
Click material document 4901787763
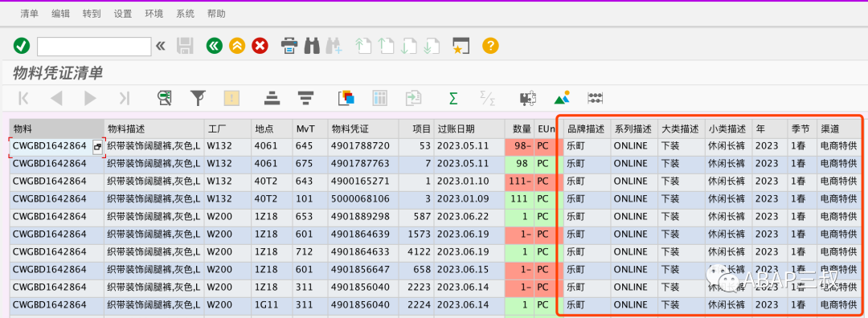pos(362,164)
